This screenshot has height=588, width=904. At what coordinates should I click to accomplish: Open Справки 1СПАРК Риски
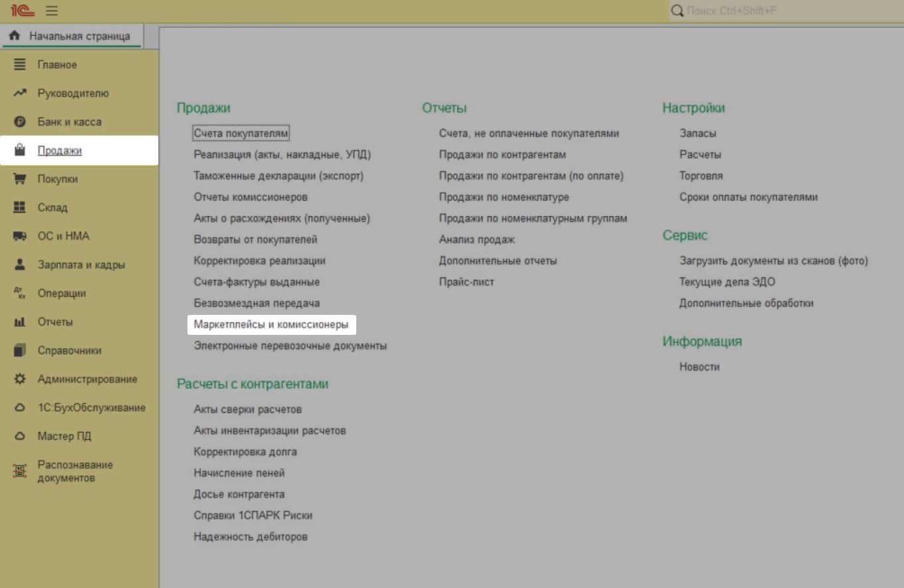pyautogui.click(x=253, y=516)
